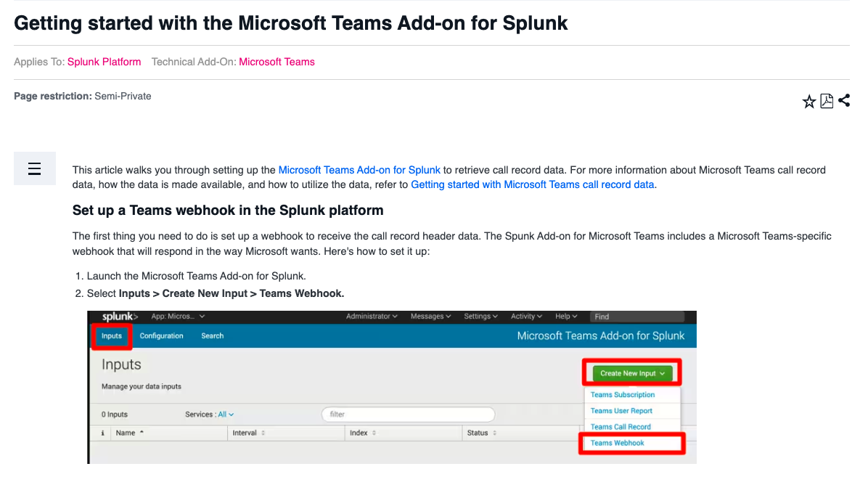Download the page as PDF
The height and width of the screenshot is (477, 868).
826,101
